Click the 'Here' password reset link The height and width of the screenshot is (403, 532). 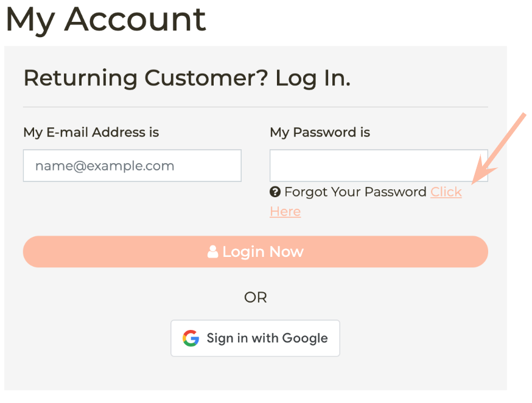tap(285, 212)
